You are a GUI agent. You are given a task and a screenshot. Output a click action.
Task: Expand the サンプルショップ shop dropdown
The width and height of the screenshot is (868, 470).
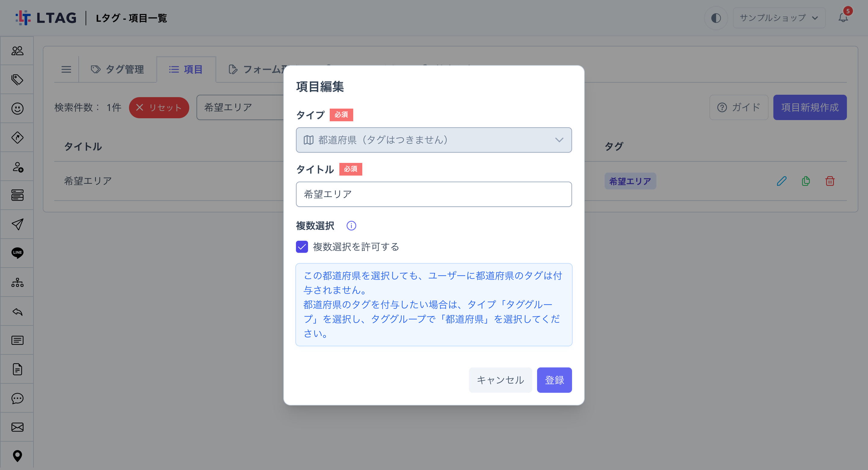click(779, 18)
